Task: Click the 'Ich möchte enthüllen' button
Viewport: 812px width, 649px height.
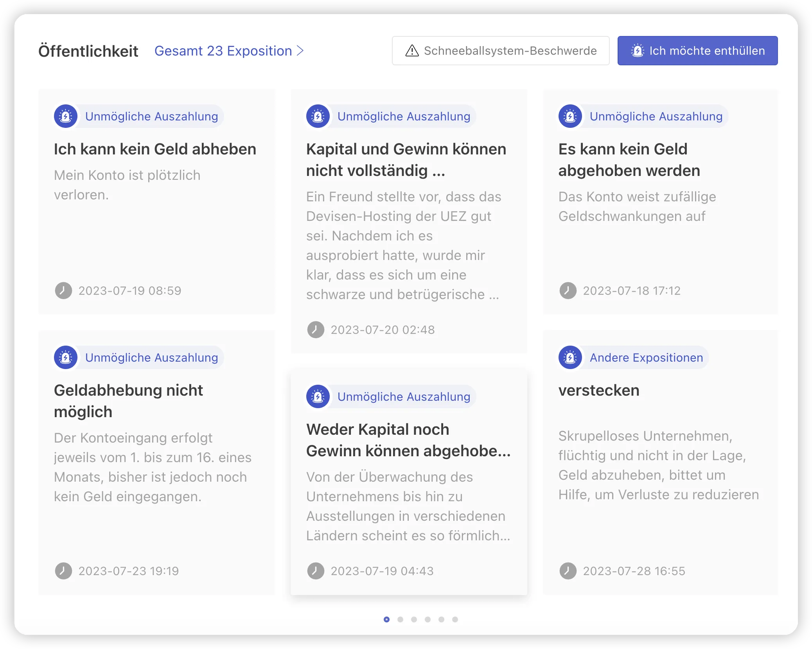Action: click(x=697, y=51)
